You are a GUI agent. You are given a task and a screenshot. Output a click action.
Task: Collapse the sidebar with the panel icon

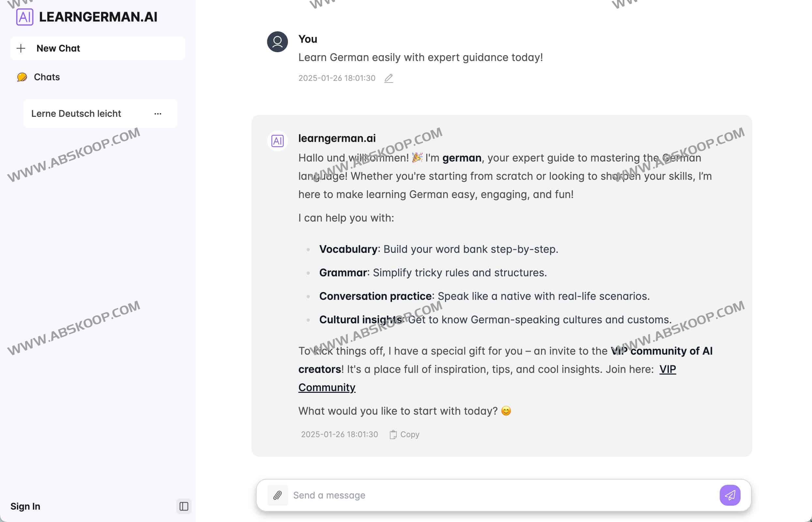183,506
